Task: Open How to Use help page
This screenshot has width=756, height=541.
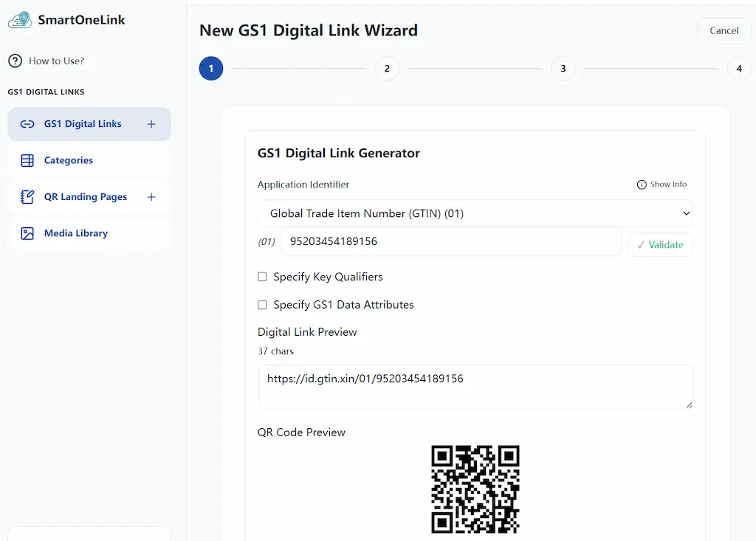Action: coord(47,61)
